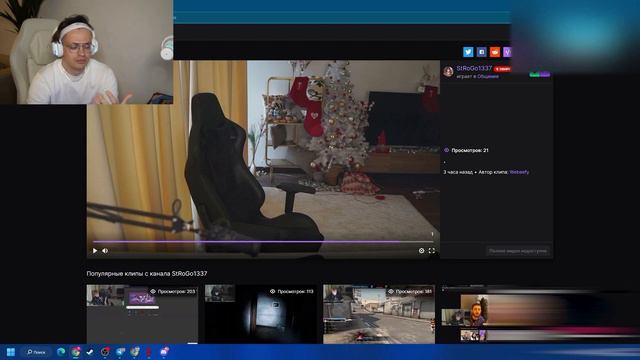Viewport: 640px width, 360px height.
Task: Enter fullscreen mode for the clip
Action: [x=431, y=251]
